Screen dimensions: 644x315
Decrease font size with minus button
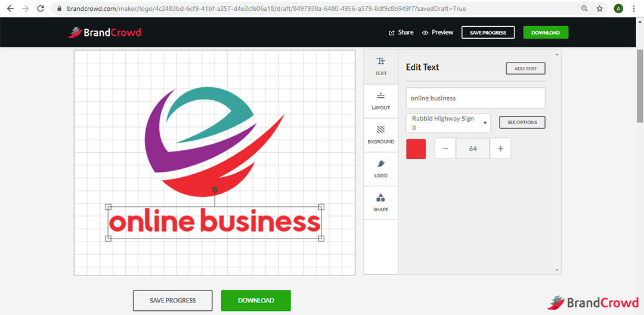(x=445, y=149)
